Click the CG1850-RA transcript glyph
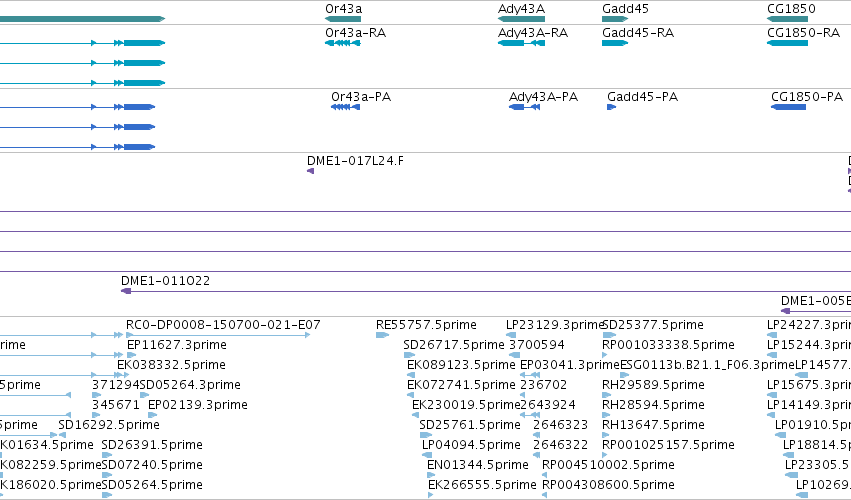This screenshot has height=500, width=851. pos(787,43)
